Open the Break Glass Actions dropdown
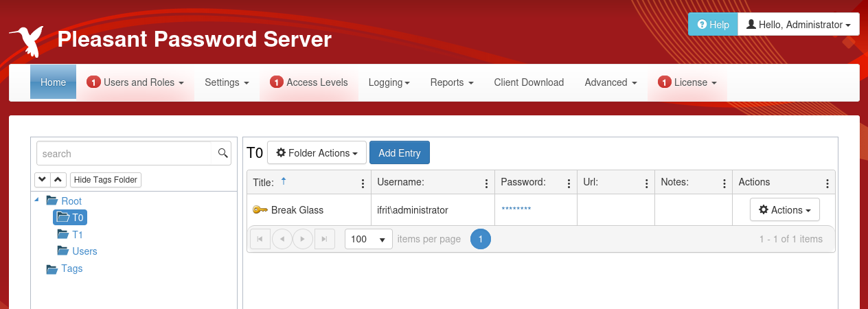 [x=784, y=210]
